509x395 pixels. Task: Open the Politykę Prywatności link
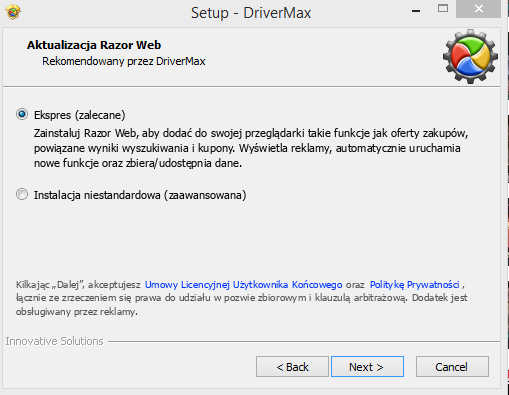point(415,285)
